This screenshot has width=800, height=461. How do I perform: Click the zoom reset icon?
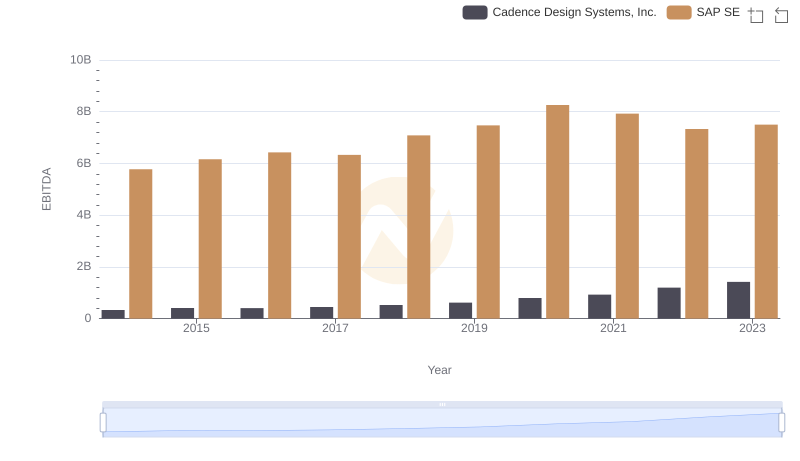(x=781, y=15)
